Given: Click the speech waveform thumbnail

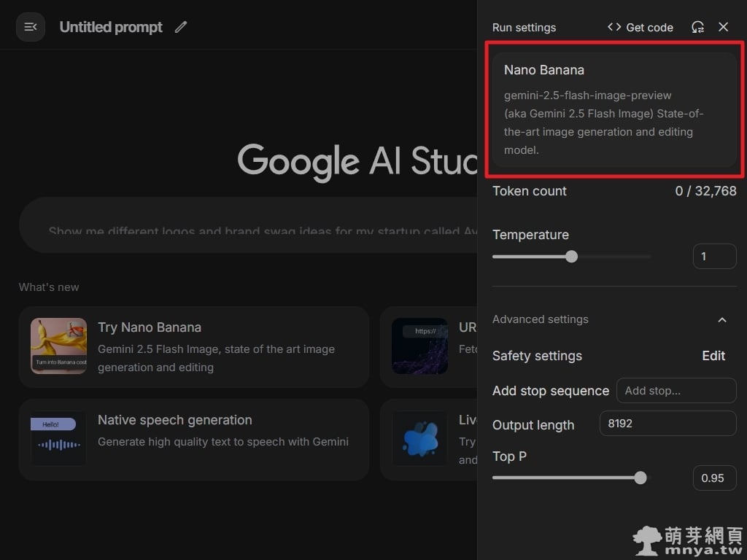Looking at the screenshot, I should click(x=58, y=438).
